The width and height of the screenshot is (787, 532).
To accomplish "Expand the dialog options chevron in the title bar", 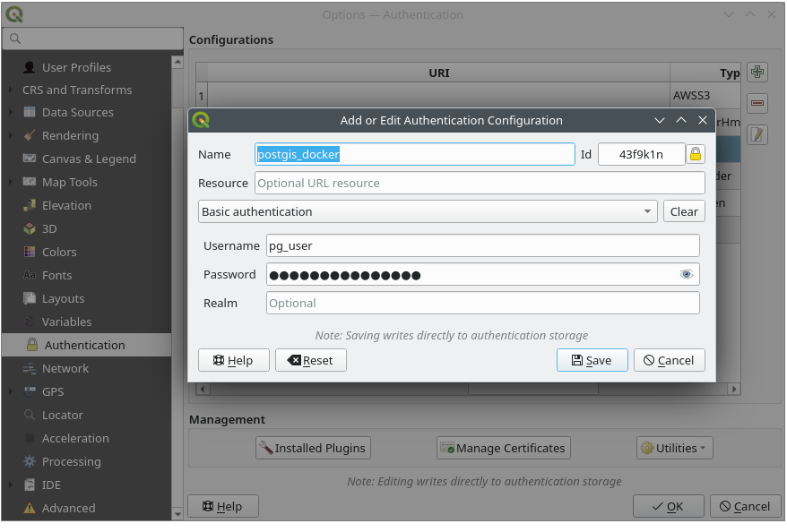I will click(x=660, y=120).
